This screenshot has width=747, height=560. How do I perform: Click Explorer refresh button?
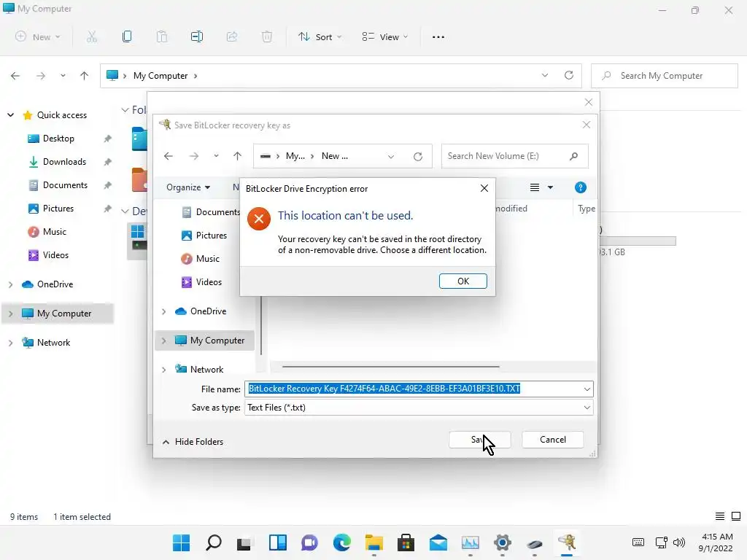(x=569, y=75)
